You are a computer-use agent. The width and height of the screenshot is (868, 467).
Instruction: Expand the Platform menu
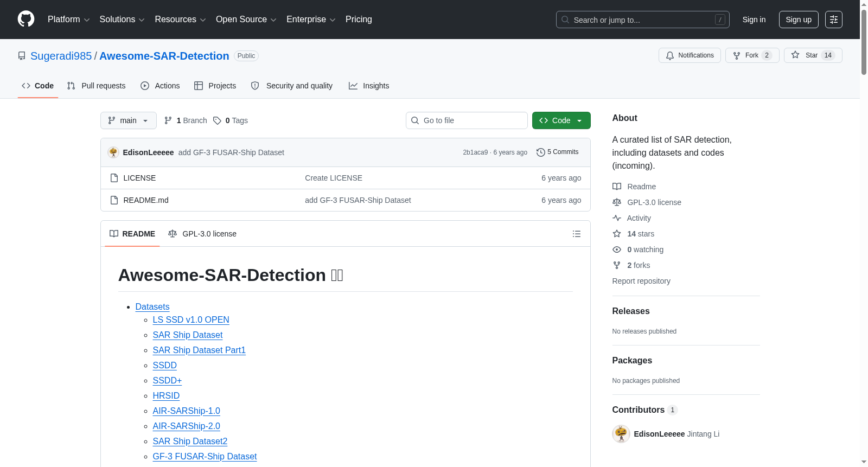click(x=68, y=20)
